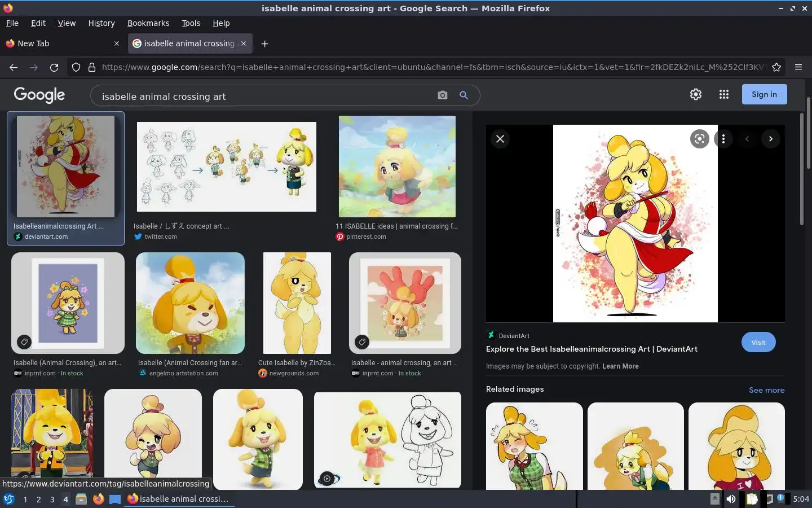The width and height of the screenshot is (812, 508).
Task: Open the Bookmarks menu
Action: [148, 23]
